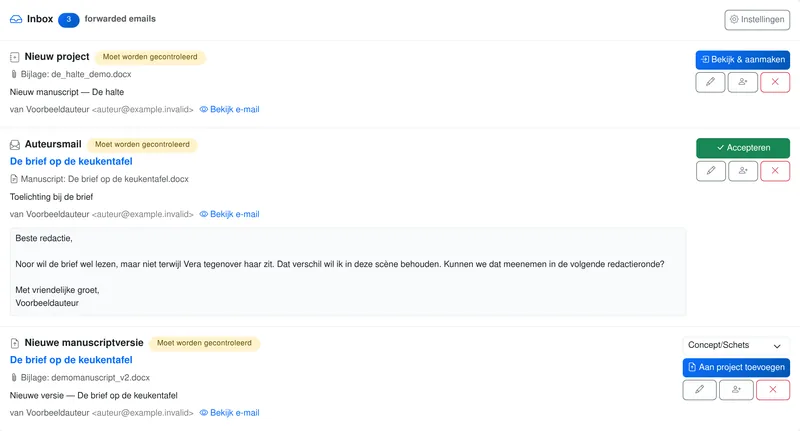Click 'Toelichting bij de brief' subject text
This screenshot has height=431, width=800.
pos(51,197)
